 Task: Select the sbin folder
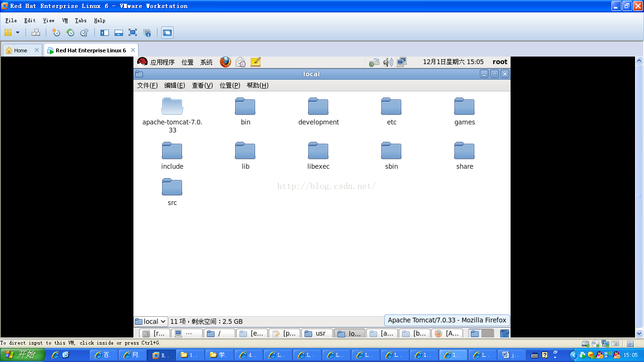391,156
